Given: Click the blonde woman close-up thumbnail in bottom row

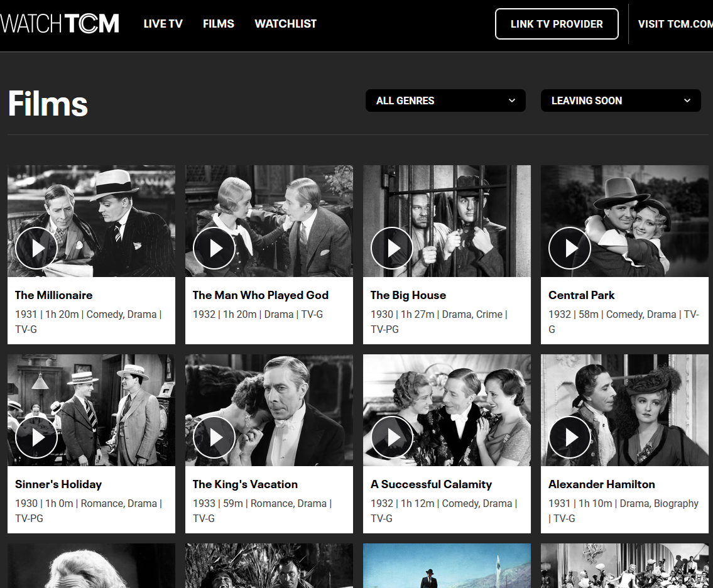Looking at the screenshot, I should tap(91, 566).
